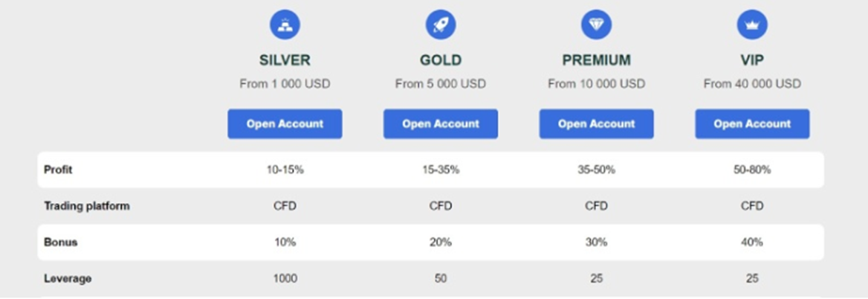The width and height of the screenshot is (868, 299).
Task: Click the From 40 000 USD text
Action: [x=752, y=84]
